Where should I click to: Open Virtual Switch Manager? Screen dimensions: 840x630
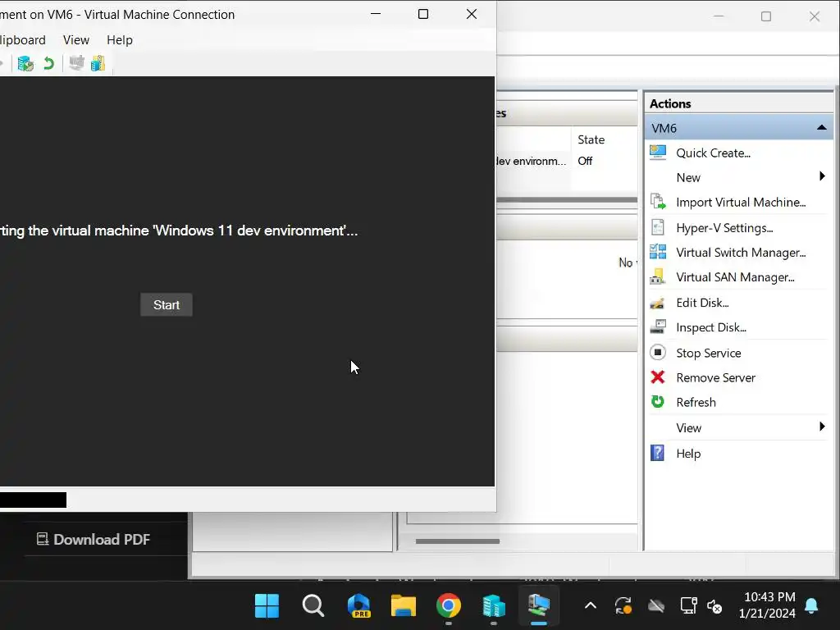pos(741,253)
